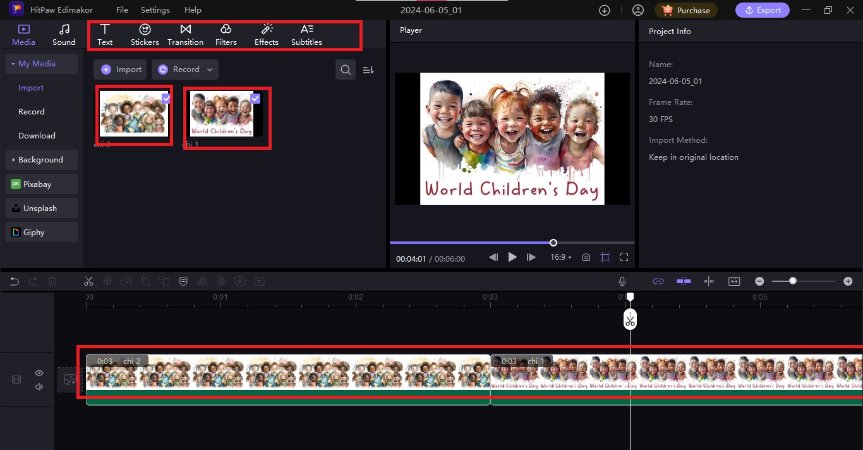Open the Stickers tab
Image resolution: width=863 pixels, height=450 pixels.
click(145, 35)
